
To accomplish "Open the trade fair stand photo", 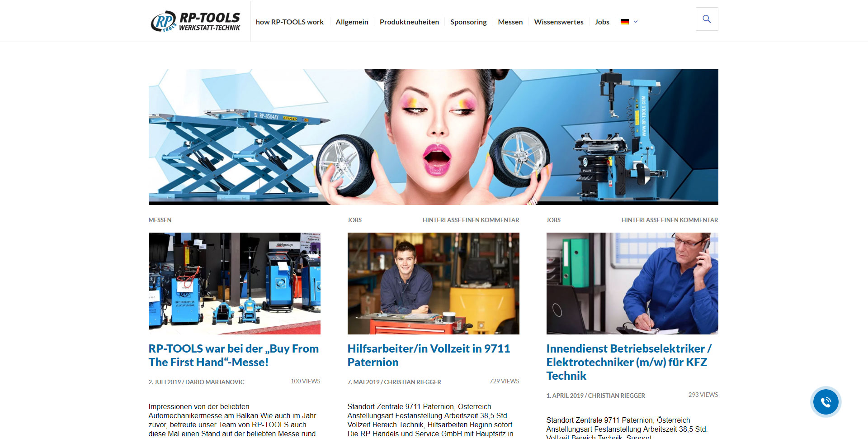I will click(234, 283).
